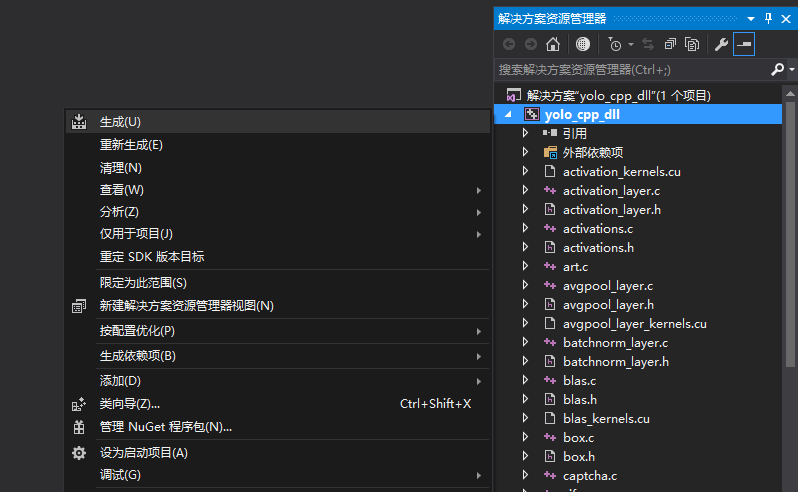Click the activations.c source file icon
The image size is (798, 492).
coord(550,228)
